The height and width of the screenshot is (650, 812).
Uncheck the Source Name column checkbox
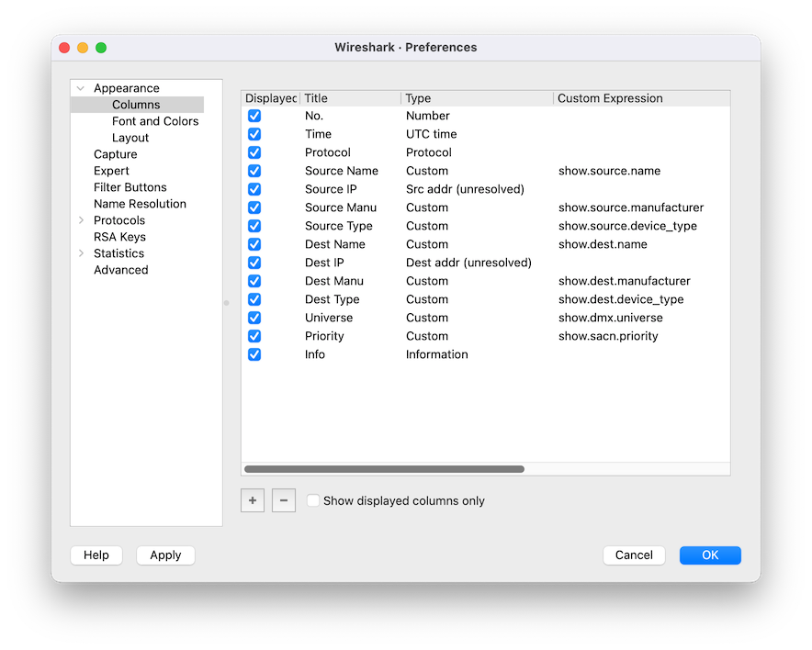tap(254, 171)
